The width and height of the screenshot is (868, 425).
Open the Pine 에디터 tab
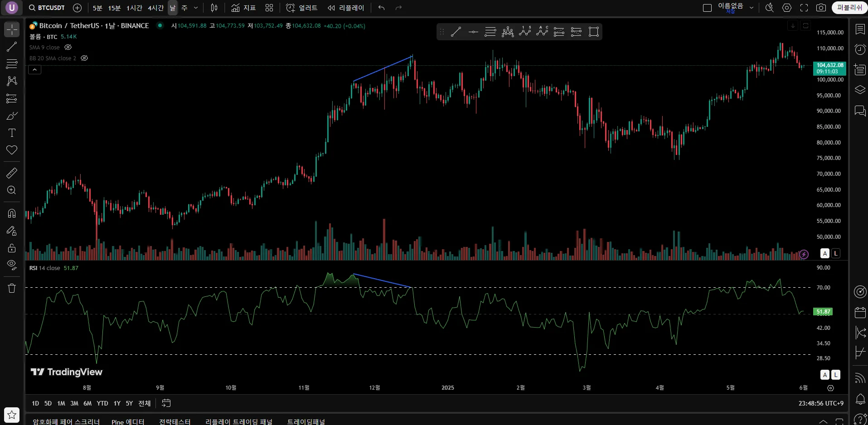click(128, 421)
